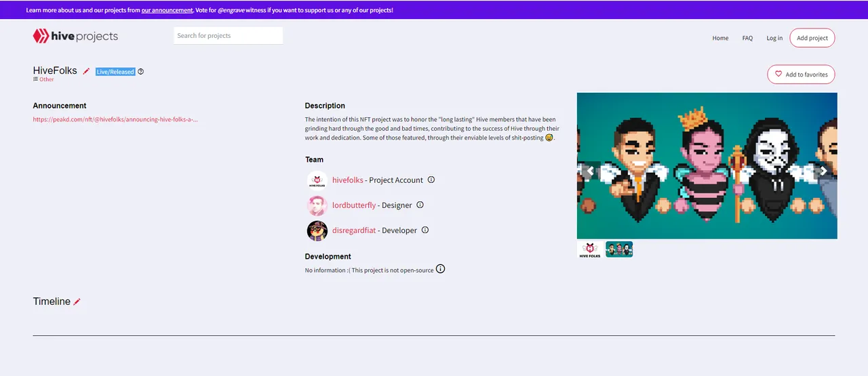This screenshot has width=868, height=376.
Task: Click disregardfiat avatar image
Action: click(317, 230)
